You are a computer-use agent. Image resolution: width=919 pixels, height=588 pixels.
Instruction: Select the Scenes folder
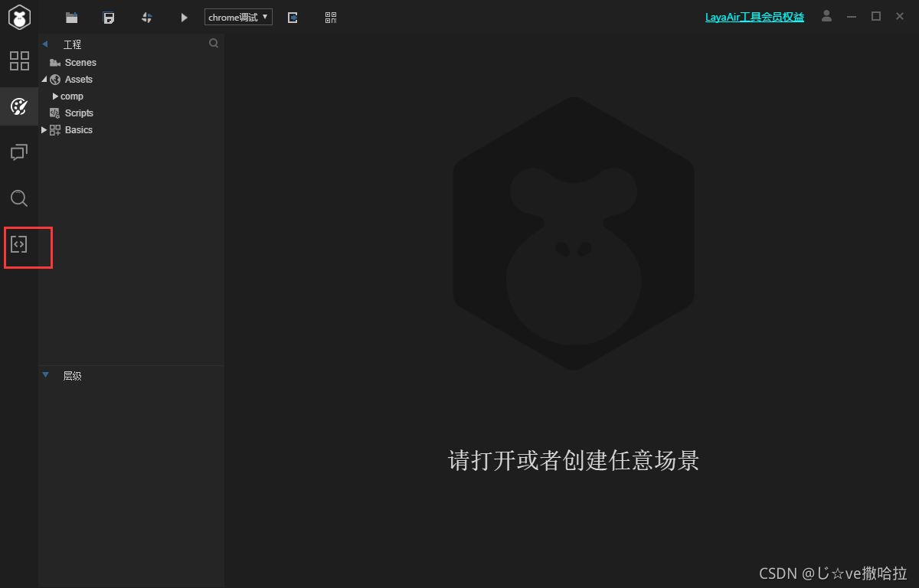pos(80,63)
